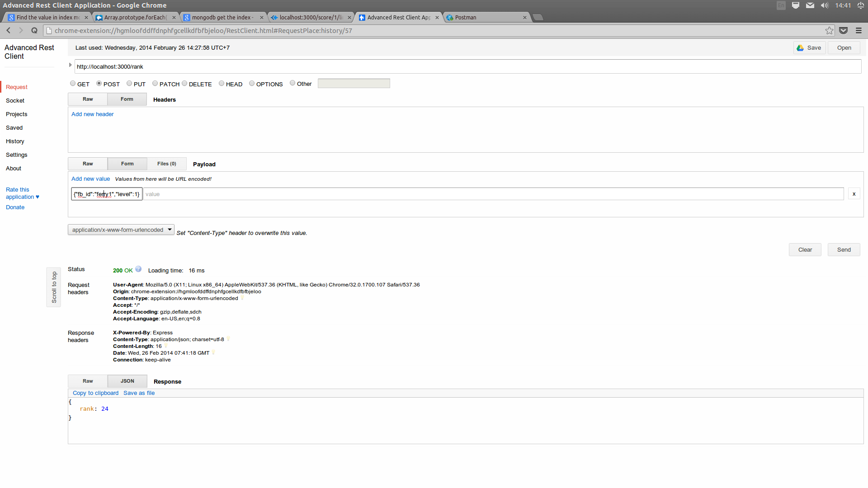Screen dimensions: 868x488
Task: Open the power session menu icon
Action: click(x=861, y=5)
